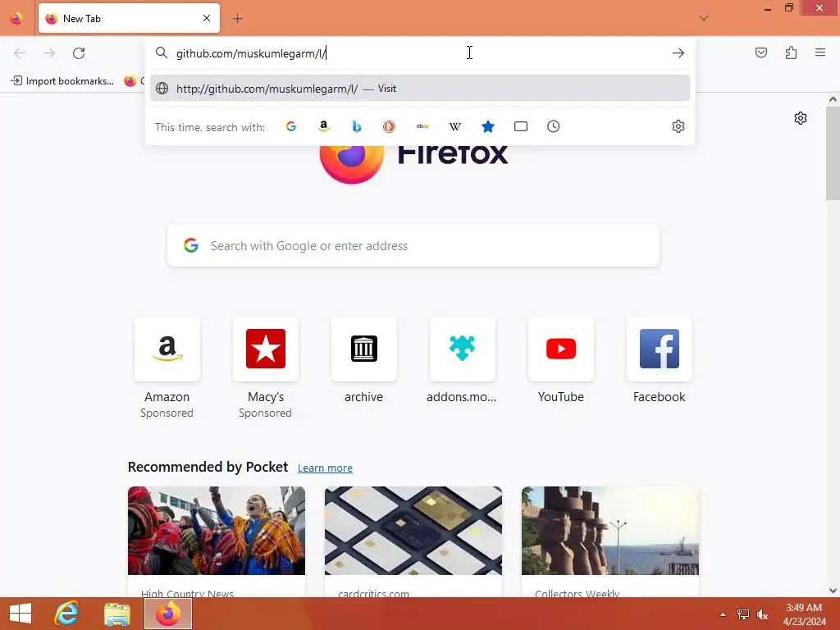Visit http://github.com/muskumlegarm/l/ suggestion
The width and height of the screenshot is (840, 630).
pyautogui.click(x=420, y=89)
